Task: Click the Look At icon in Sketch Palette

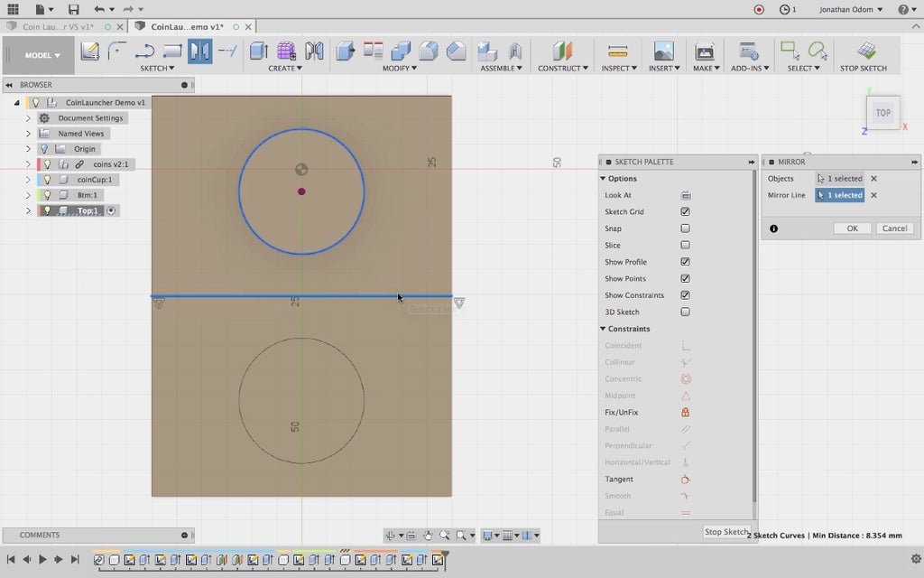Action: (x=686, y=195)
